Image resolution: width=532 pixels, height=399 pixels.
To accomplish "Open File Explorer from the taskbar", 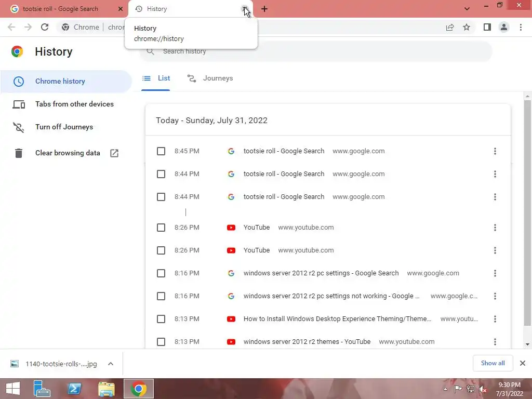I will (x=107, y=389).
